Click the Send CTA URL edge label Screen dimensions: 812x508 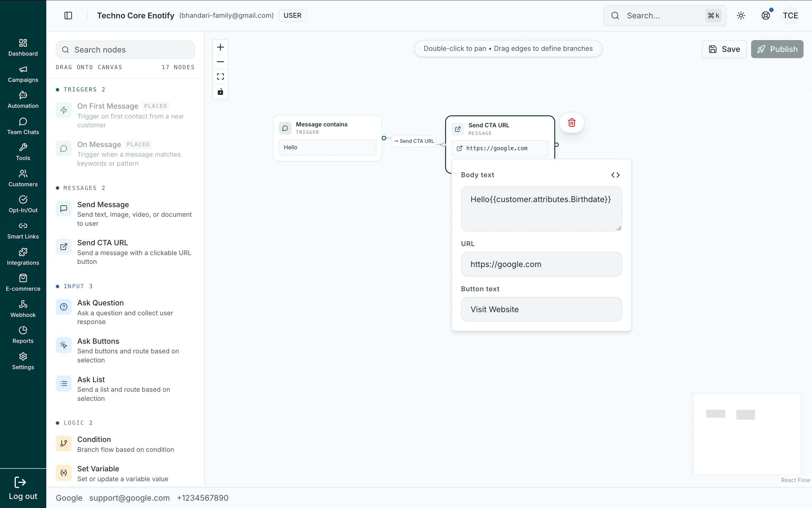[x=414, y=141]
